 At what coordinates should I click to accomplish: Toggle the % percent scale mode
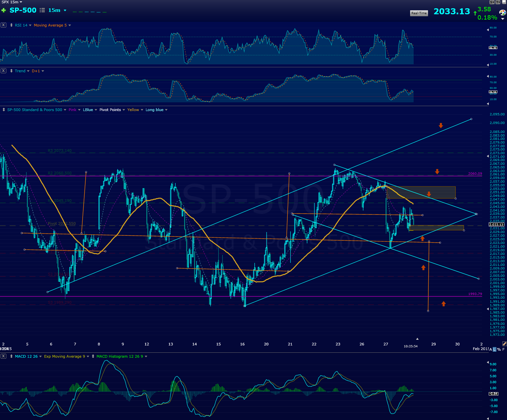click(x=499, y=349)
